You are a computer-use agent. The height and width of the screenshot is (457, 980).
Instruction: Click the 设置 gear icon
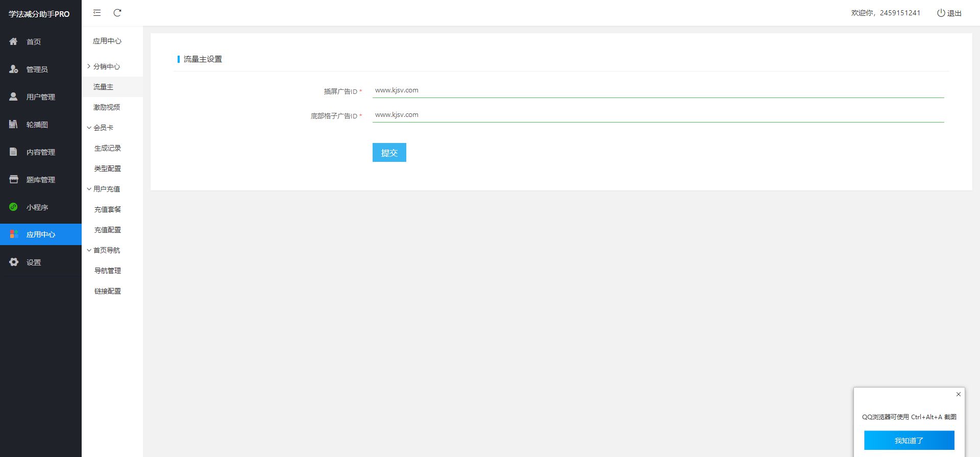pyautogui.click(x=14, y=262)
